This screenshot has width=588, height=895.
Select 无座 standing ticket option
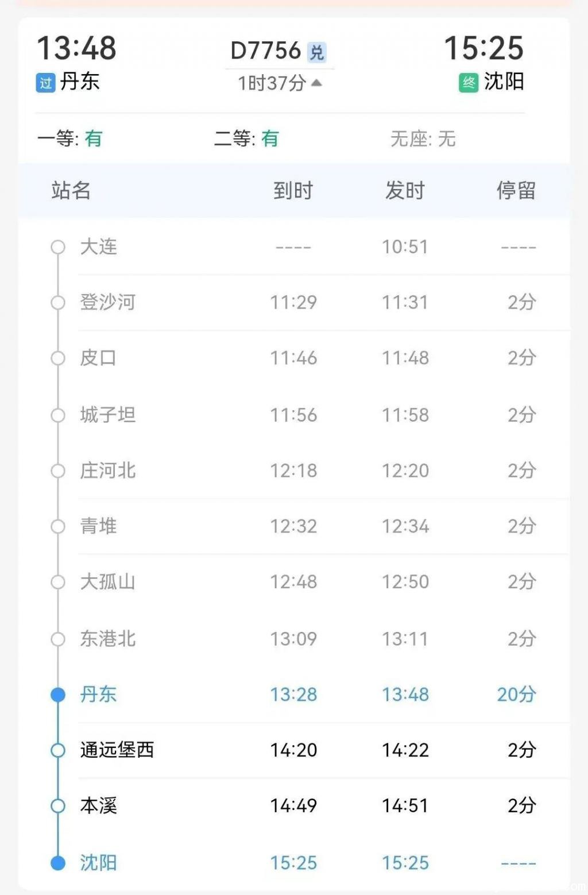coord(423,138)
